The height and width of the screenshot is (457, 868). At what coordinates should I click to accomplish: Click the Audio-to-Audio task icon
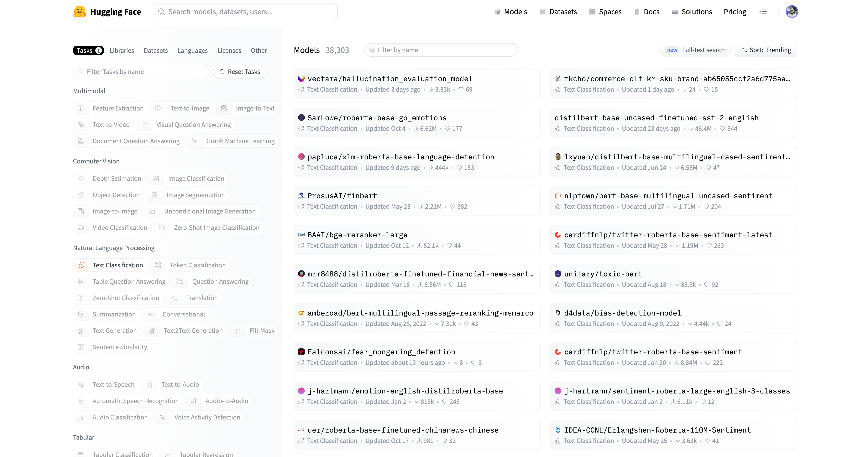click(x=194, y=401)
